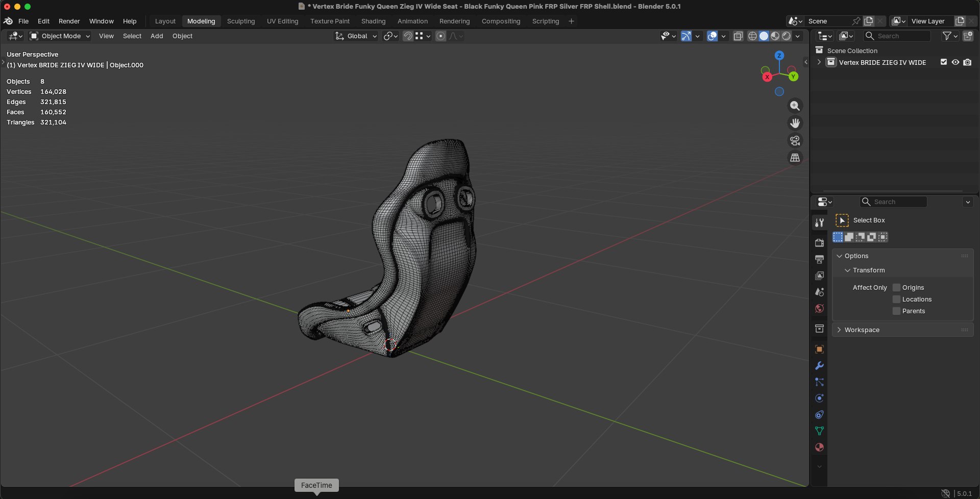The height and width of the screenshot is (499, 980).
Task: Switch to the UV Editing workspace tab
Action: tap(282, 21)
